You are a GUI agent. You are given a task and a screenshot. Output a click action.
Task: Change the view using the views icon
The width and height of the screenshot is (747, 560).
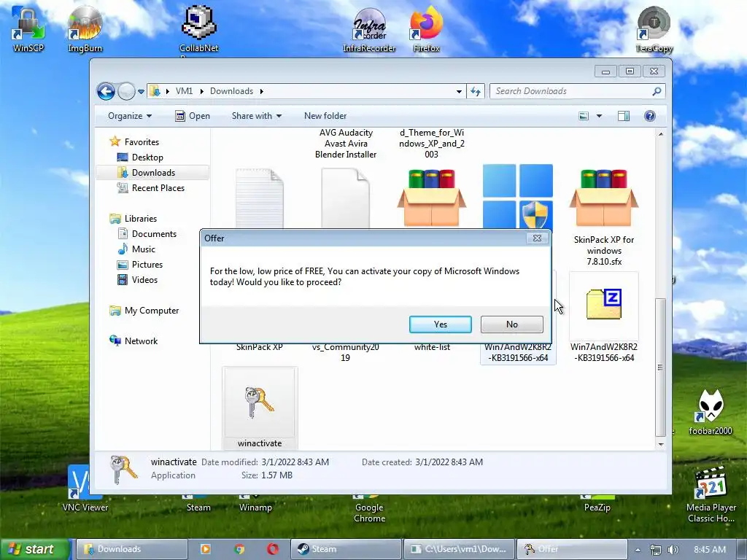tap(584, 116)
